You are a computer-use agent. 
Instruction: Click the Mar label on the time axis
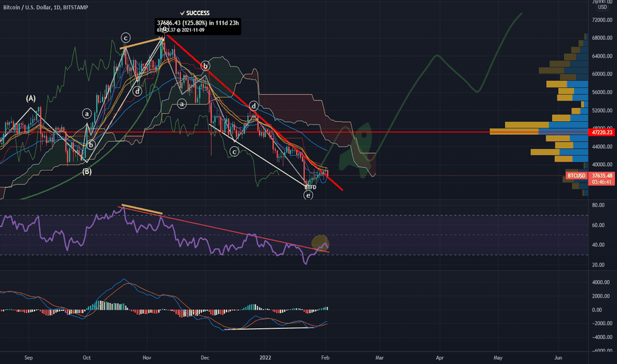(379, 357)
